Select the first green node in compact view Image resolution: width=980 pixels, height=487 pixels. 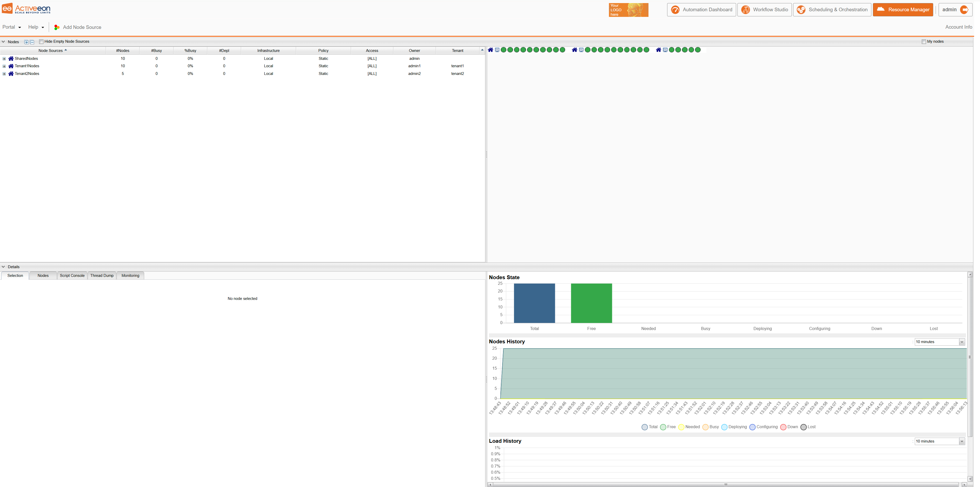504,50
